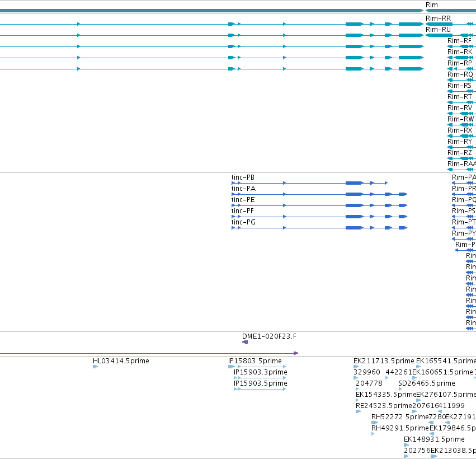Click feature 207616
476x459 pixels.
tap(425, 406)
